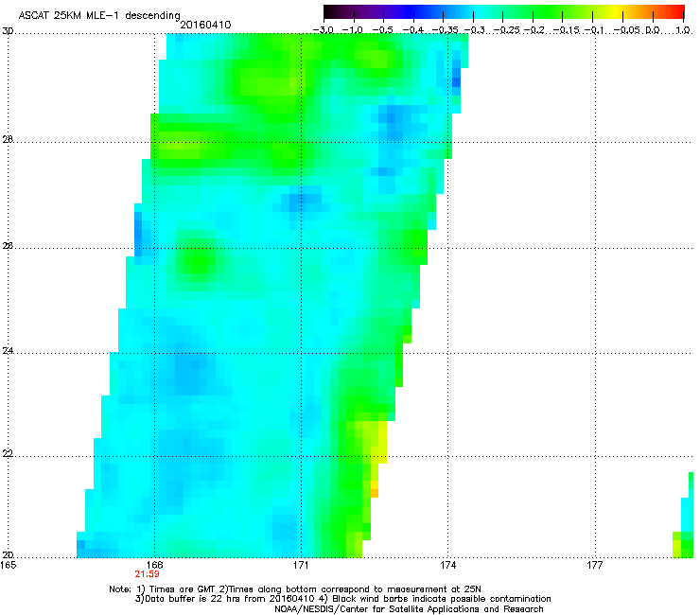Click the latitude label 20
Image resolution: width=700 pixels, height=615 pixels.
[8, 554]
